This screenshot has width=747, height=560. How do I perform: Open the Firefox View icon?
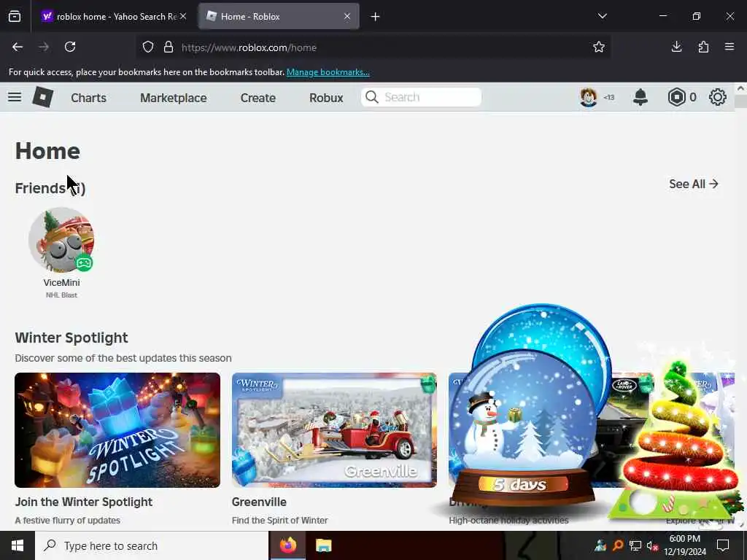15,17
